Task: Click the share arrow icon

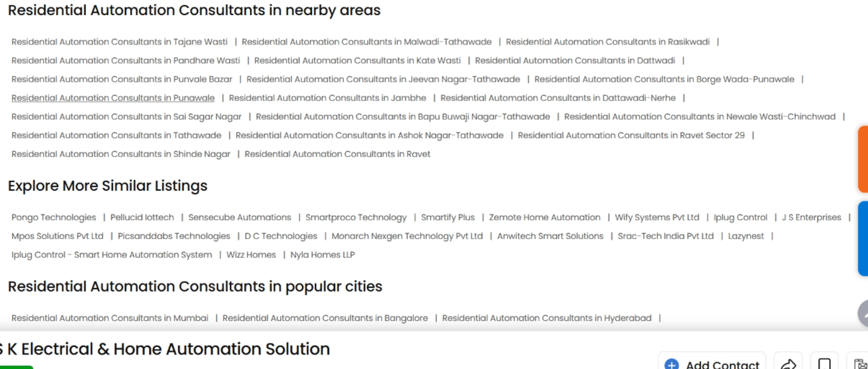Action: tap(788, 364)
